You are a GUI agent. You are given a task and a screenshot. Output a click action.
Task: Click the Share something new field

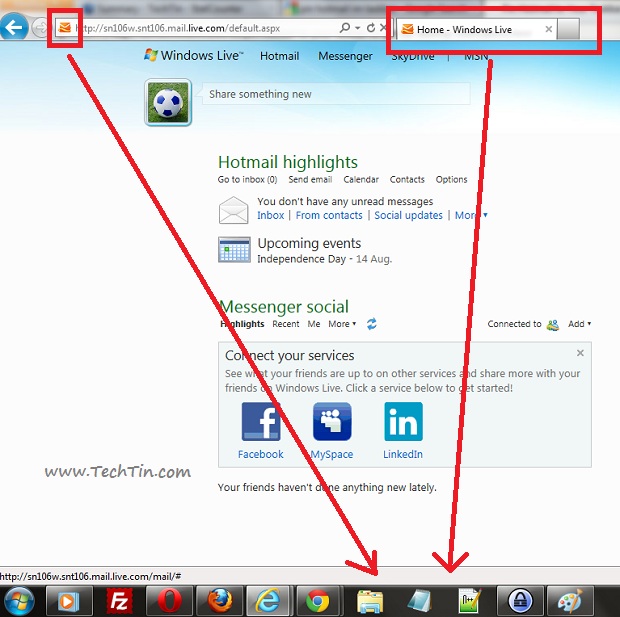point(336,94)
